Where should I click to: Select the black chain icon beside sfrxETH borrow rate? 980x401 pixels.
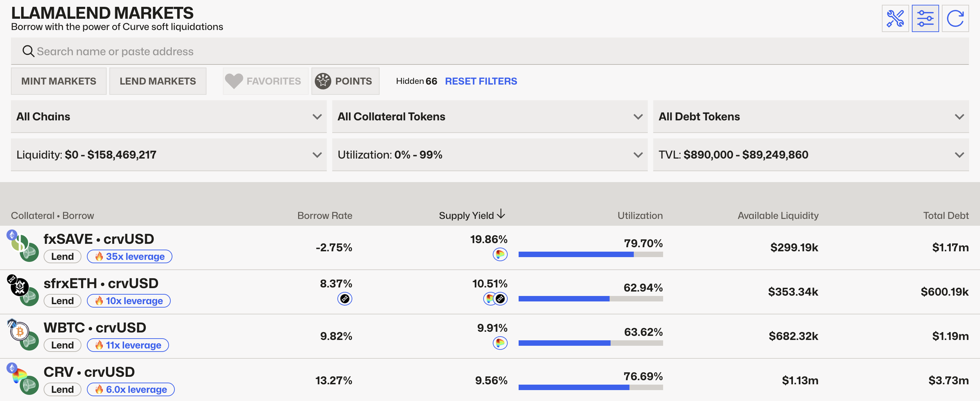345,299
